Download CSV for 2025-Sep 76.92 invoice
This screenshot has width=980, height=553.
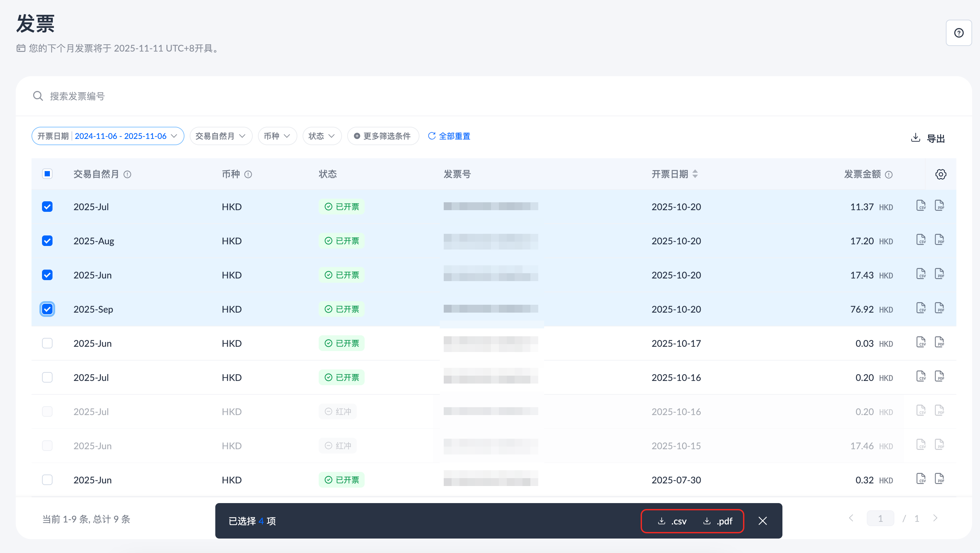click(921, 308)
